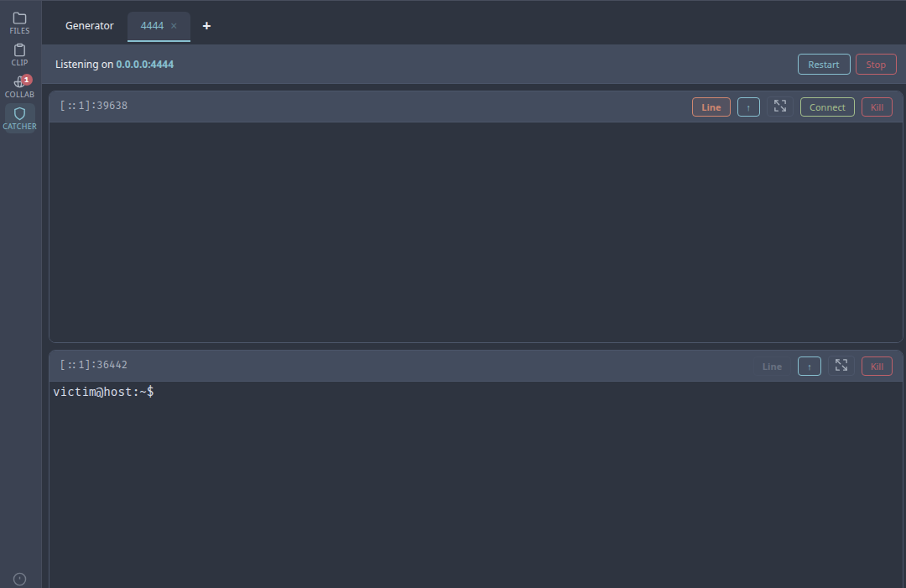The image size is (906, 588).
Task: Switch to the Generator tab
Action: (x=89, y=26)
